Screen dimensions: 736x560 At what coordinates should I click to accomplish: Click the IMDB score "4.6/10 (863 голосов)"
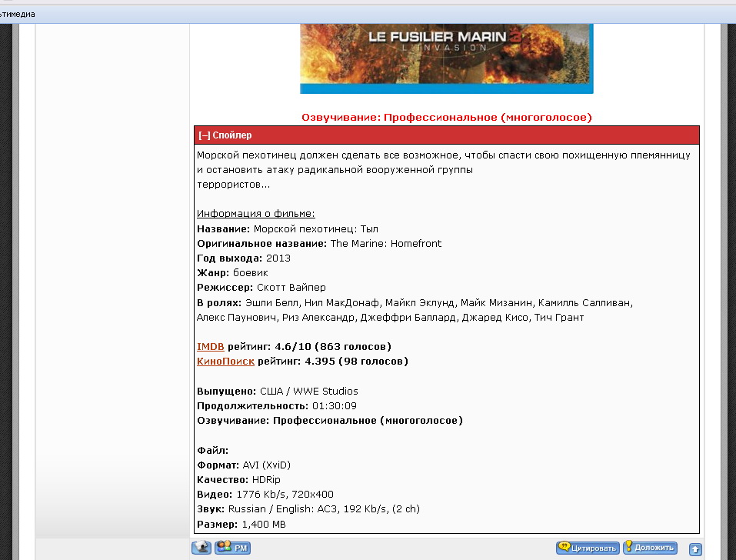coord(333,346)
